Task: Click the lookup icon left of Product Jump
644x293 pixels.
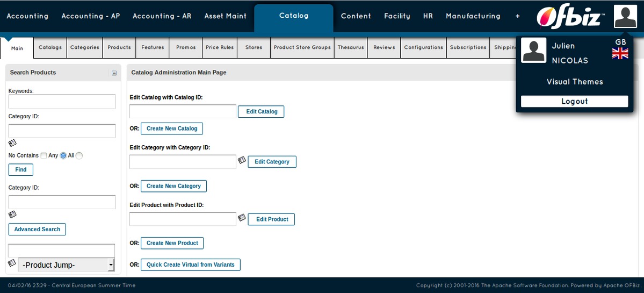Action: click(x=12, y=263)
